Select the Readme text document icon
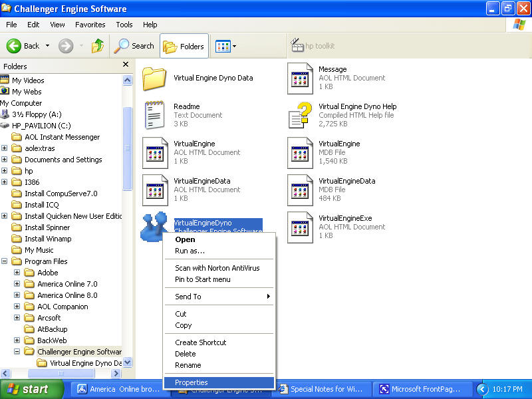532x399 pixels. coord(154,115)
